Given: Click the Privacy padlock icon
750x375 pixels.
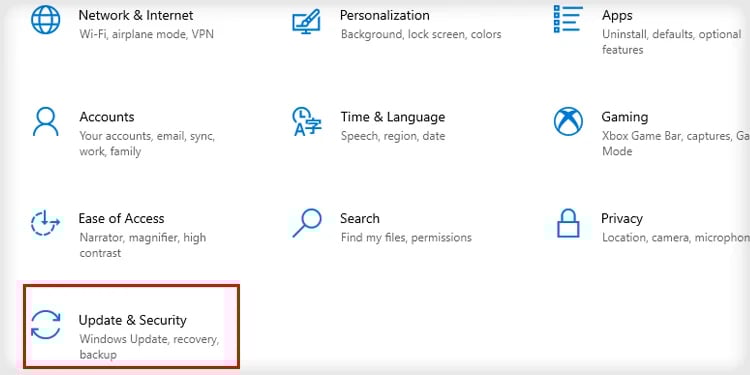Looking at the screenshot, I should (x=568, y=223).
